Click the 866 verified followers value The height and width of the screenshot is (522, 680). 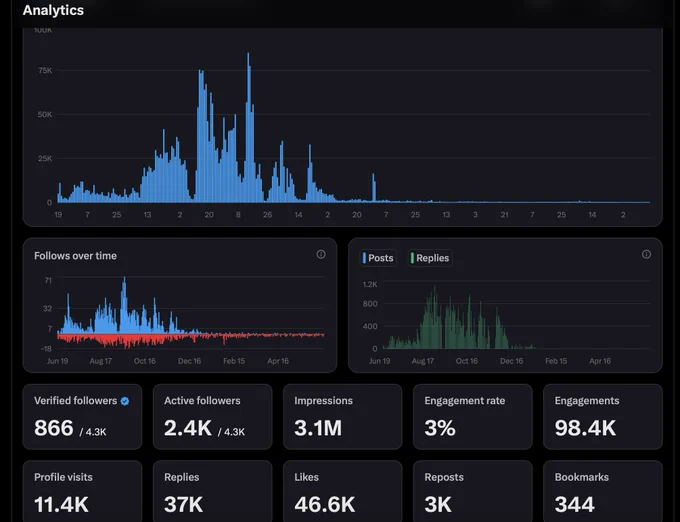coord(54,428)
